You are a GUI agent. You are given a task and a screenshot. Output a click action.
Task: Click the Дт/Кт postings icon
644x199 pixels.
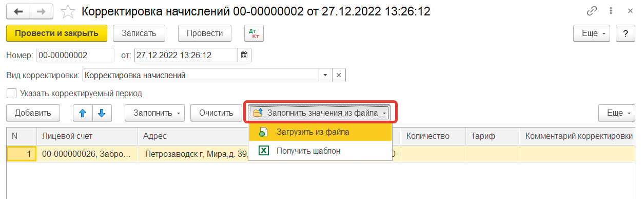pos(253,33)
